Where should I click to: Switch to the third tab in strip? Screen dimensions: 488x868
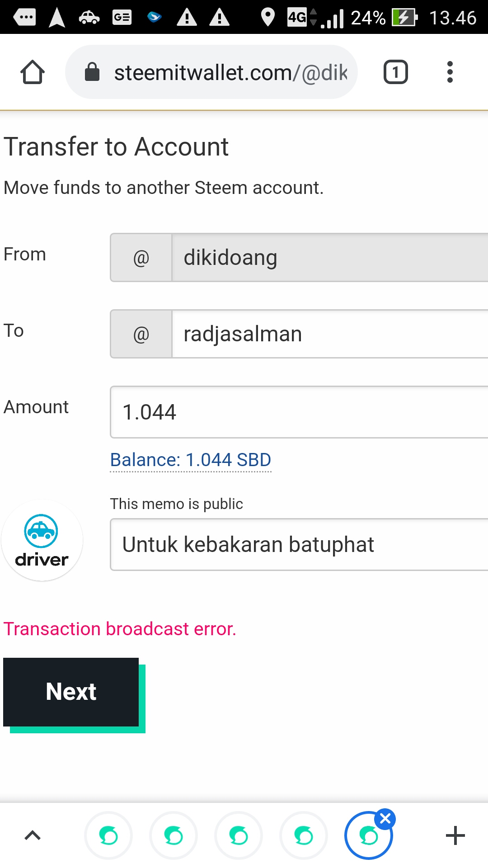pyautogui.click(x=239, y=835)
